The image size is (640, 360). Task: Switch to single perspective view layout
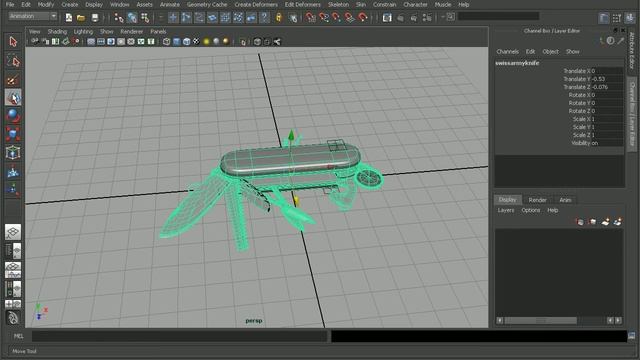[13, 232]
